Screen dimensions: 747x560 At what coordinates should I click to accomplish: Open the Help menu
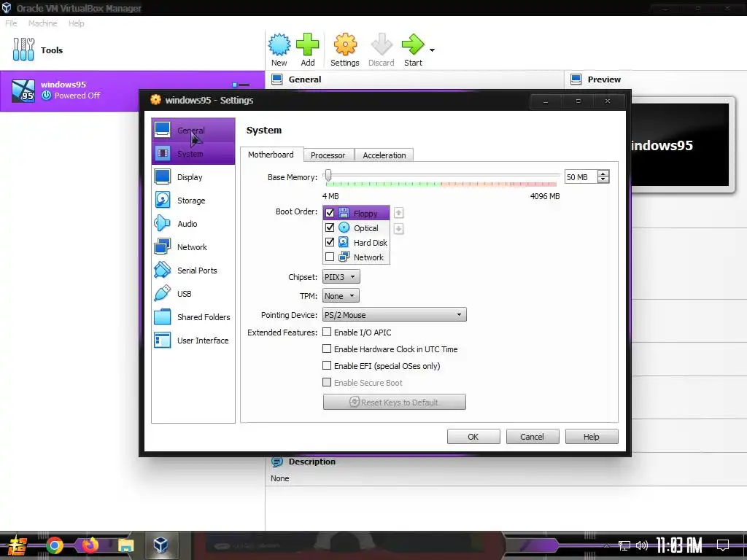tap(76, 23)
